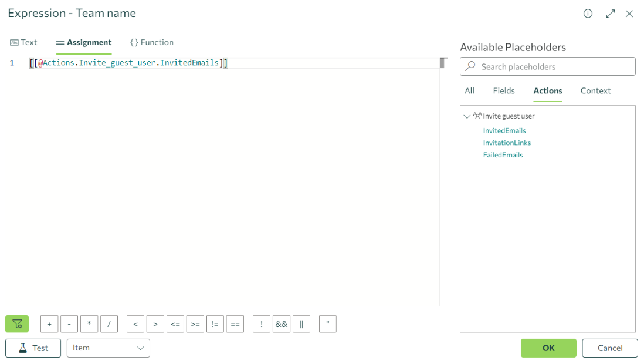Insert the minus operator
The image size is (644, 364).
(x=69, y=324)
